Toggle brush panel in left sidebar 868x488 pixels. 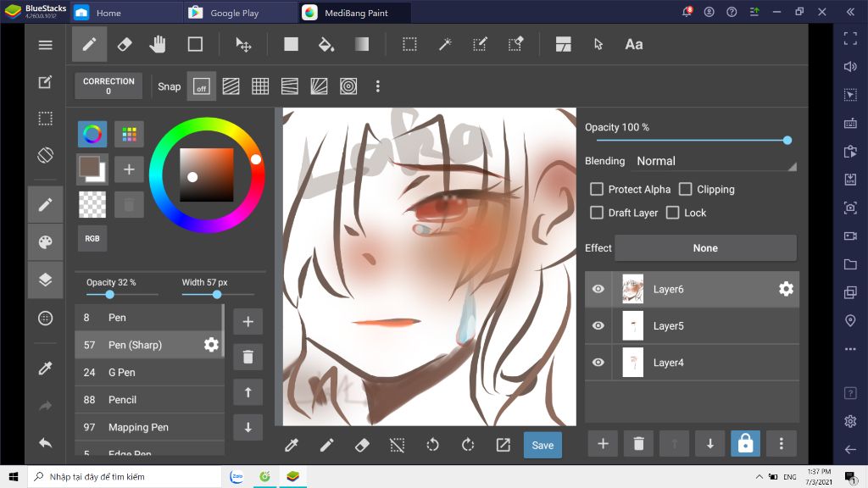(46, 205)
